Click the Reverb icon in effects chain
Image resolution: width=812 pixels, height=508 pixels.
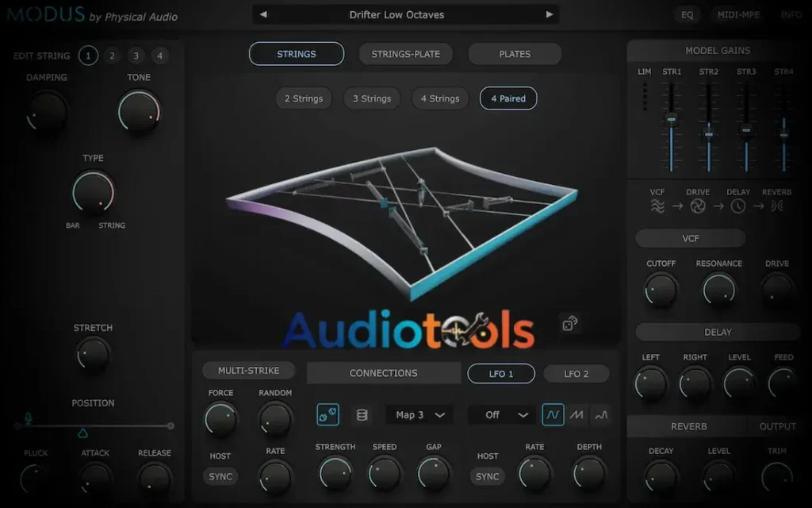[777, 206]
